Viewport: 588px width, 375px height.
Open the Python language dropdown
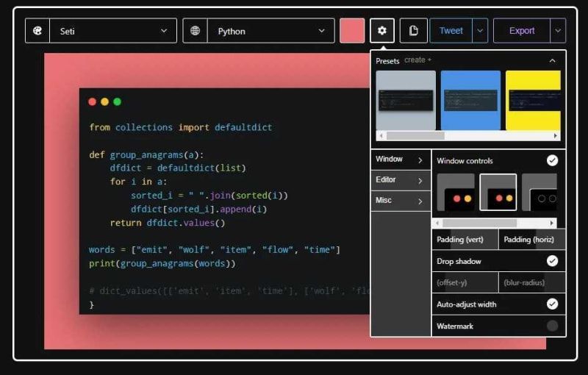(x=270, y=31)
